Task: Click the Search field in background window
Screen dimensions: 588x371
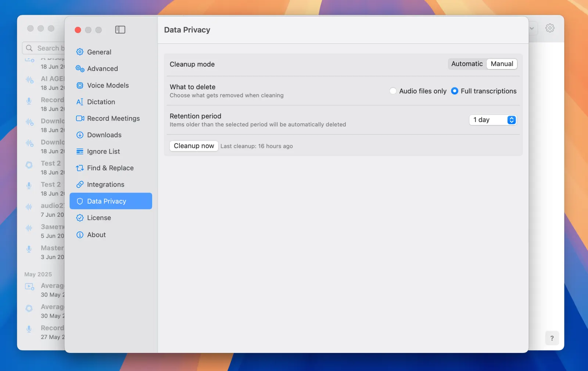Action: 43,48
